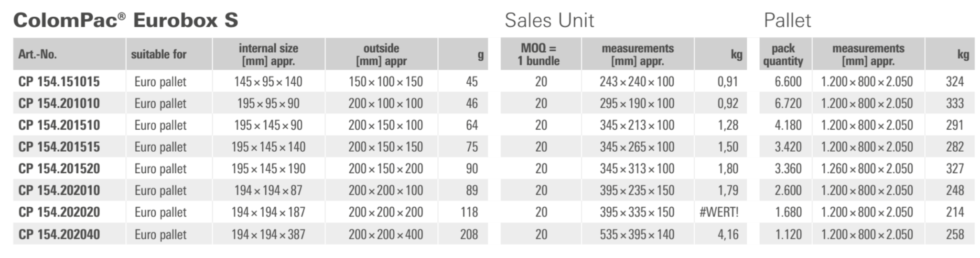
Task: Click the 118 g weight cell
Action: (x=469, y=212)
